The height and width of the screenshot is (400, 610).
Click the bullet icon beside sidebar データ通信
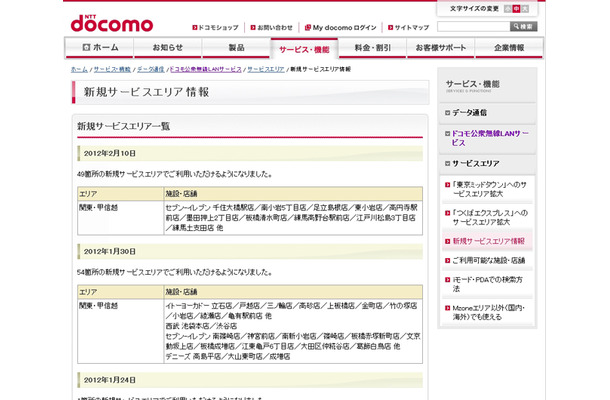447,113
